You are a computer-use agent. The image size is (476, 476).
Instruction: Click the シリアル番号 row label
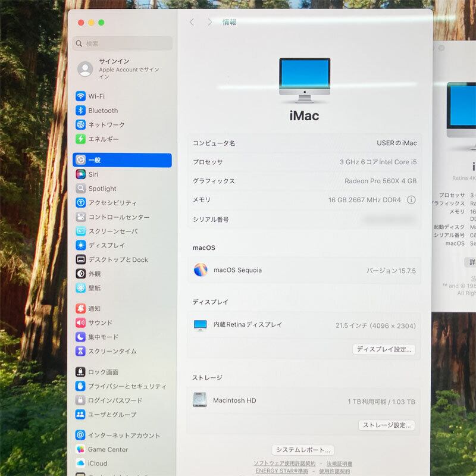tap(211, 220)
